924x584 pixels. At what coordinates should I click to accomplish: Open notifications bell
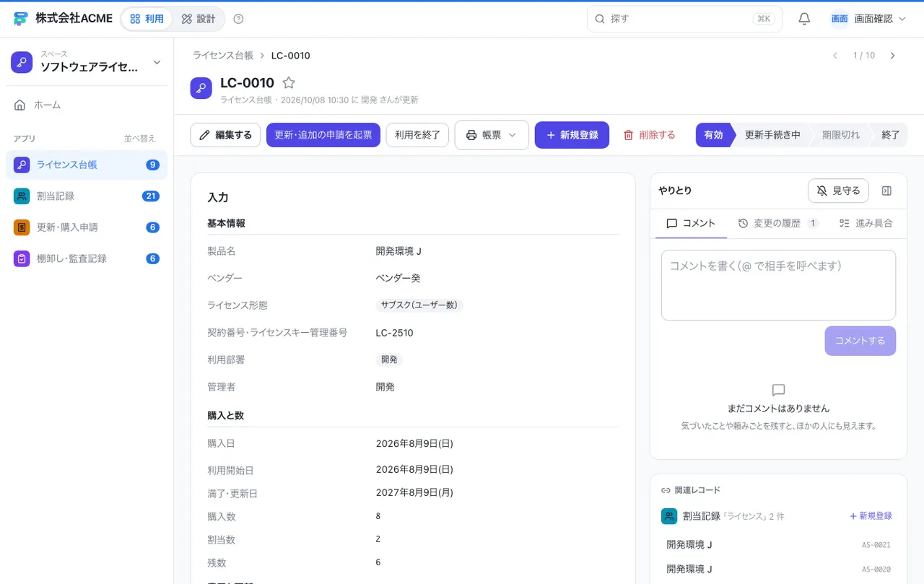pos(804,19)
